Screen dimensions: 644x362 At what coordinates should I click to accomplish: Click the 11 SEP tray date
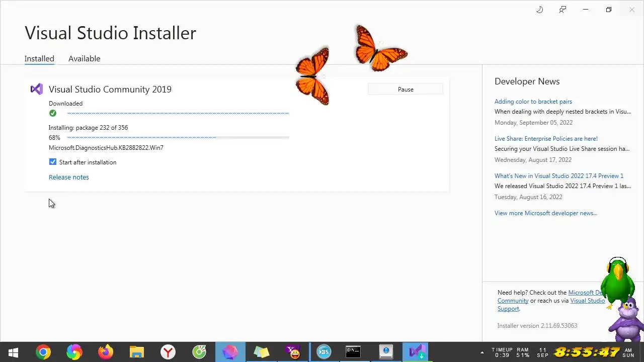(x=542, y=352)
